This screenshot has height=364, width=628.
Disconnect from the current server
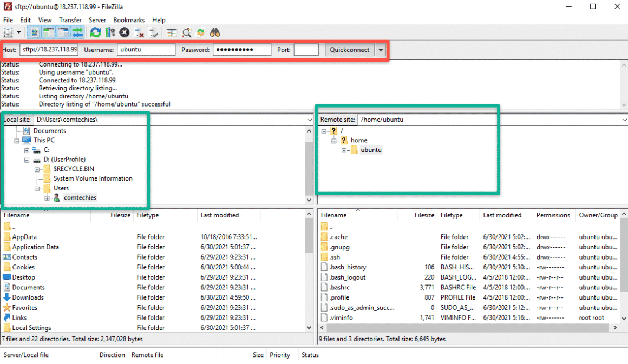point(139,33)
